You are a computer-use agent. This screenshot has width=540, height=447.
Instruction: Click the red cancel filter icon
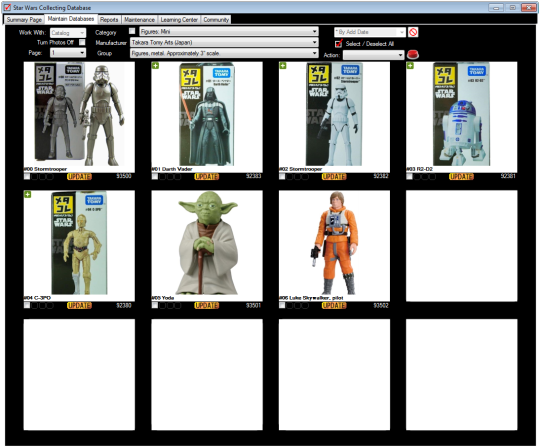(x=413, y=32)
